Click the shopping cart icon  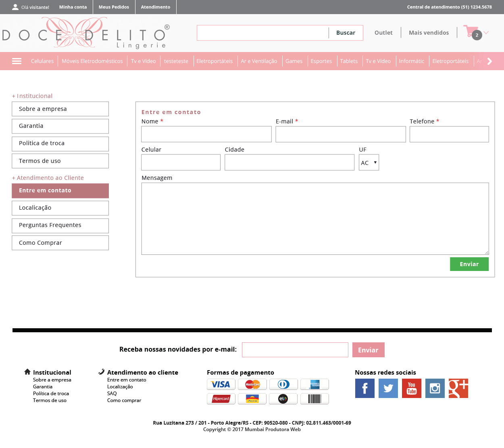(x=470, y=31)
